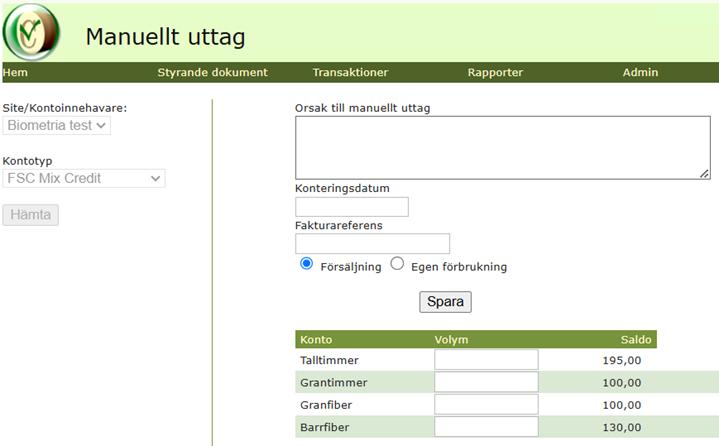Click the Barrfiber volume input field
719x446 pixels.
click(x=487, y=427)
